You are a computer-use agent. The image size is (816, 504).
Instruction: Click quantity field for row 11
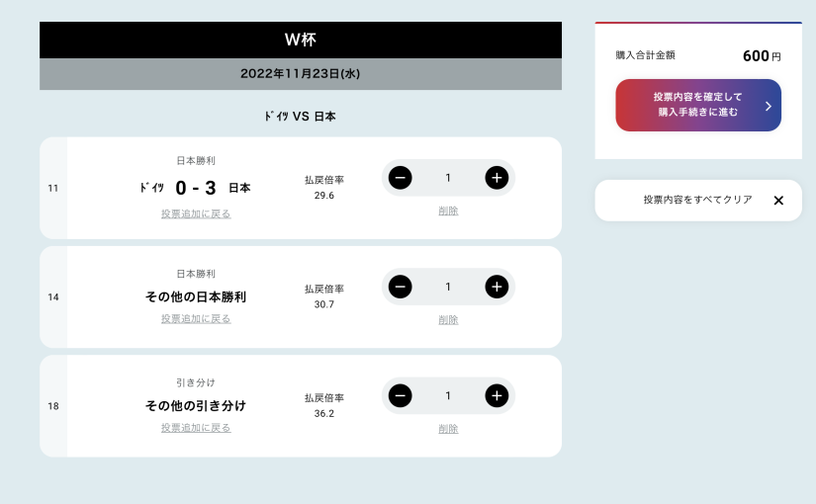[448, 178]
